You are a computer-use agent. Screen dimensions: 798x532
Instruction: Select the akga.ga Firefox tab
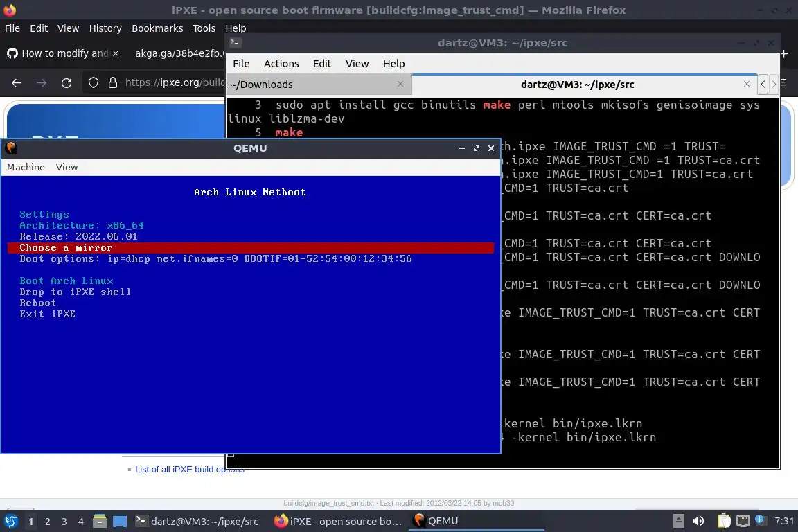coord(179,53)
